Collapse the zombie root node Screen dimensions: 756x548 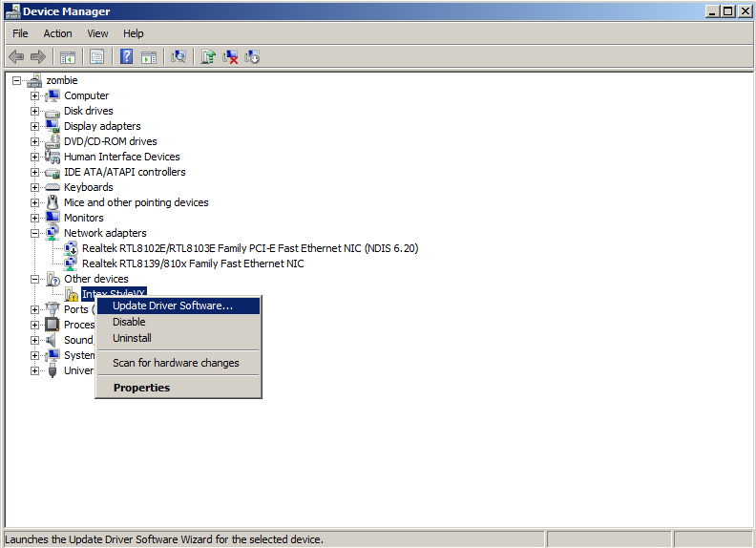pos(17,80)
